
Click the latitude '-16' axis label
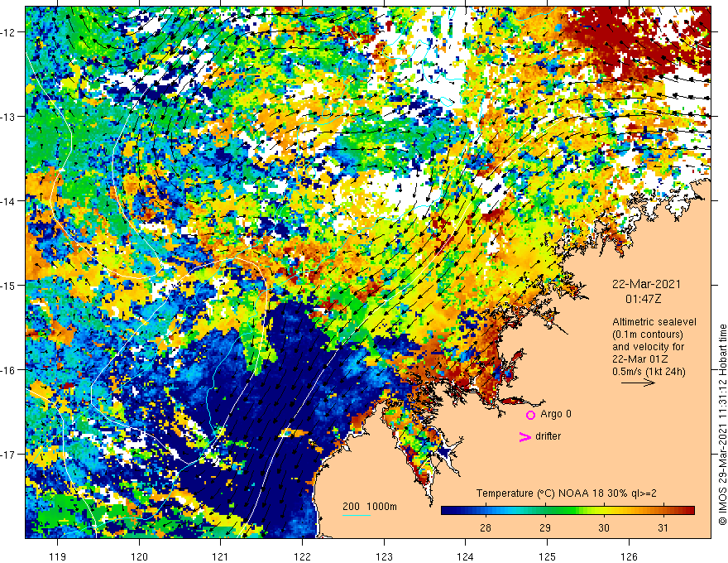coord(8,370)
